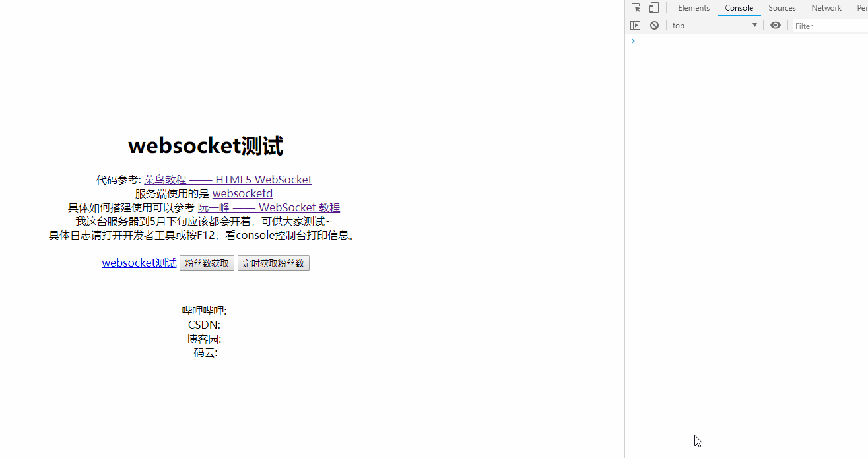Click the 博客园: label

(x=204, y=339)
